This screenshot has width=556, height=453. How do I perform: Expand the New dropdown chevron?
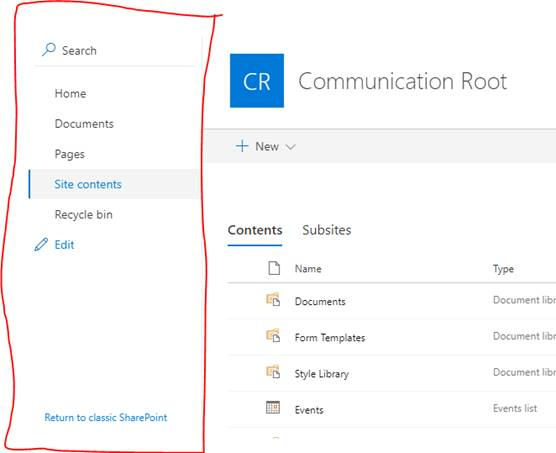(x=290, y=147)
